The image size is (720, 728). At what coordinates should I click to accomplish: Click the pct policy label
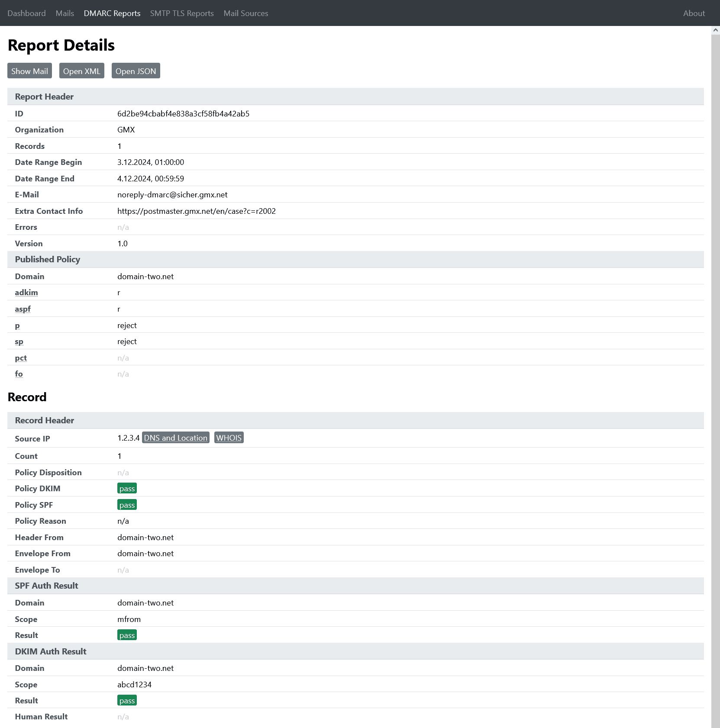(21, 358)
